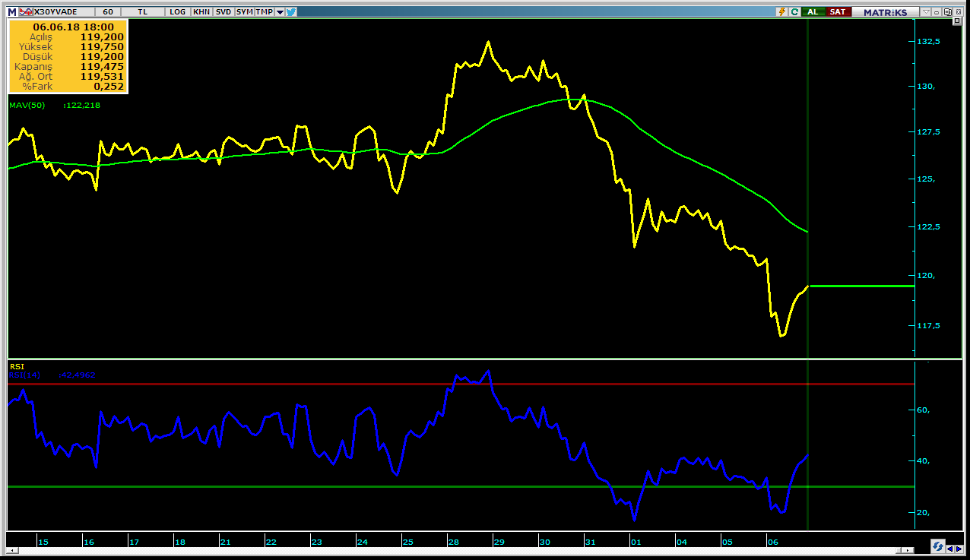Click the RSI value 42,4562

coord(77,375)
